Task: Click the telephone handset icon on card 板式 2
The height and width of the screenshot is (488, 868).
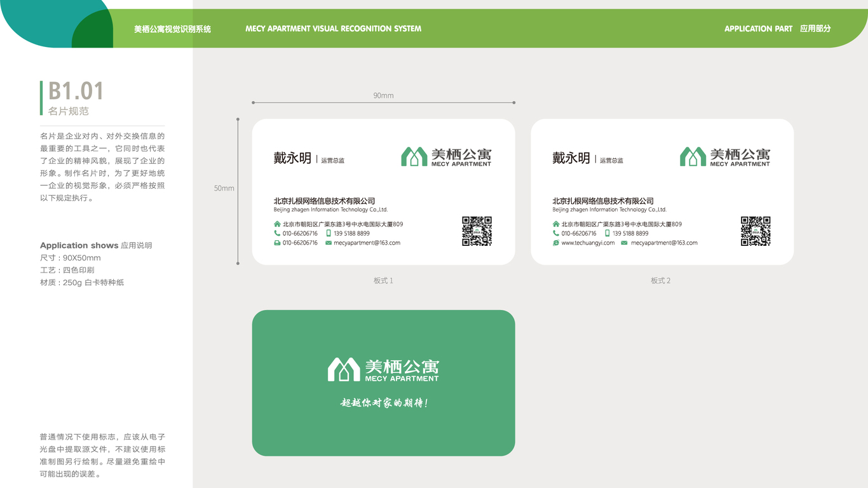Action: pos(556,233)
